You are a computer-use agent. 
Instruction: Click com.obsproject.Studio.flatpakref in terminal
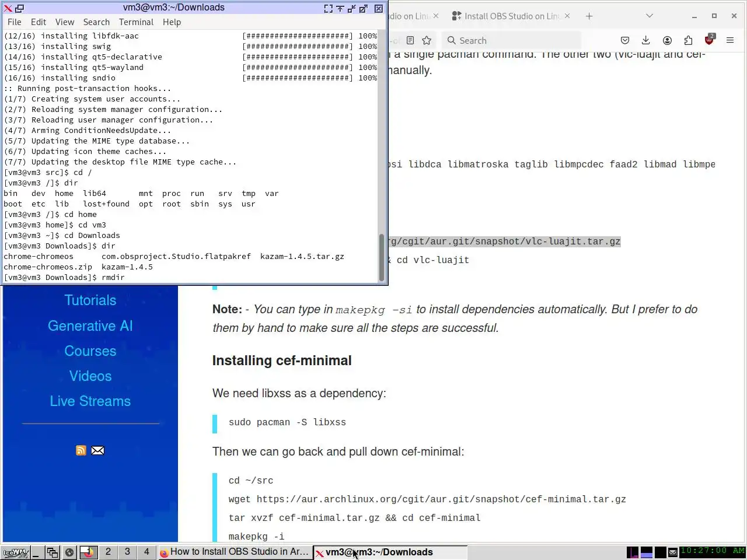pyautogui.click(x=176, y=257)
